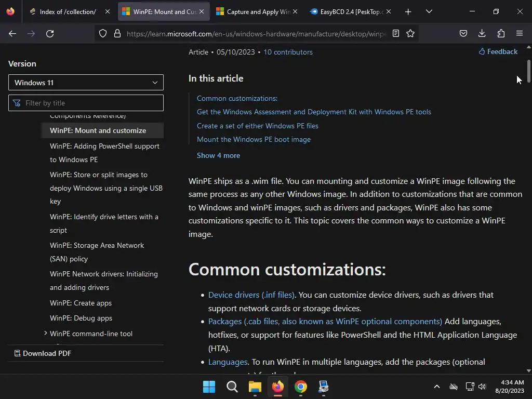Go back to the previous page
Viewport: 532px width, 399px height.
coord(12,34)
